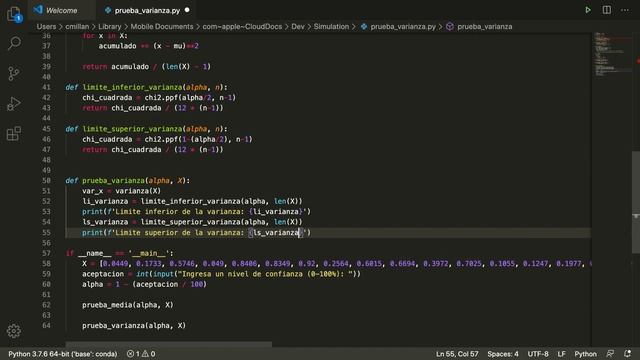Screen dimensions: 640x360
Task: Click 'return acumulado / (len(X) - 1)' line
Action: point(146,67)
